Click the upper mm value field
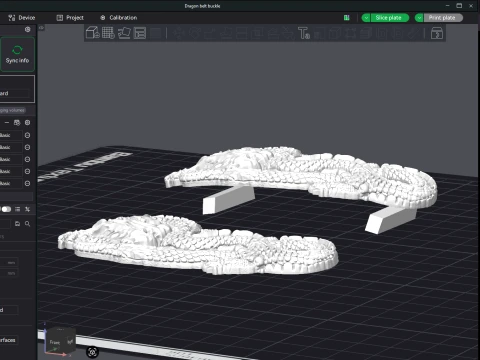 [x=9, y=263]
